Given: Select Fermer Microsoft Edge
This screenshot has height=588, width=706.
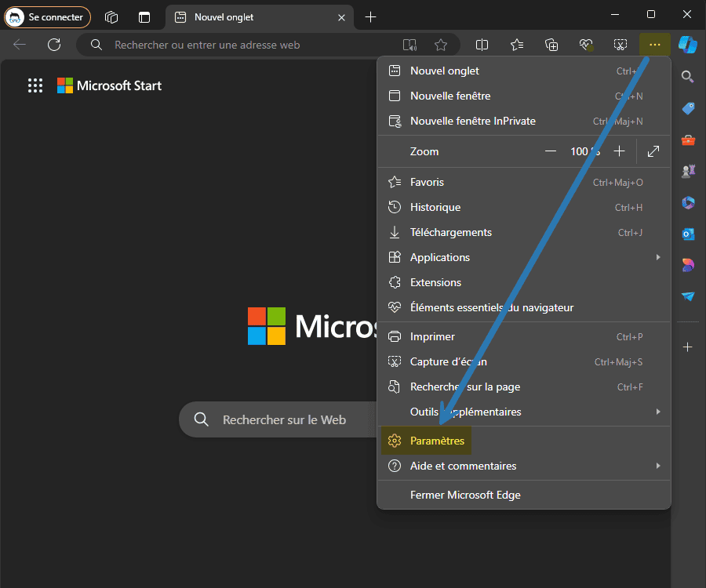Looking at the screenshot, I should point(524,495).
